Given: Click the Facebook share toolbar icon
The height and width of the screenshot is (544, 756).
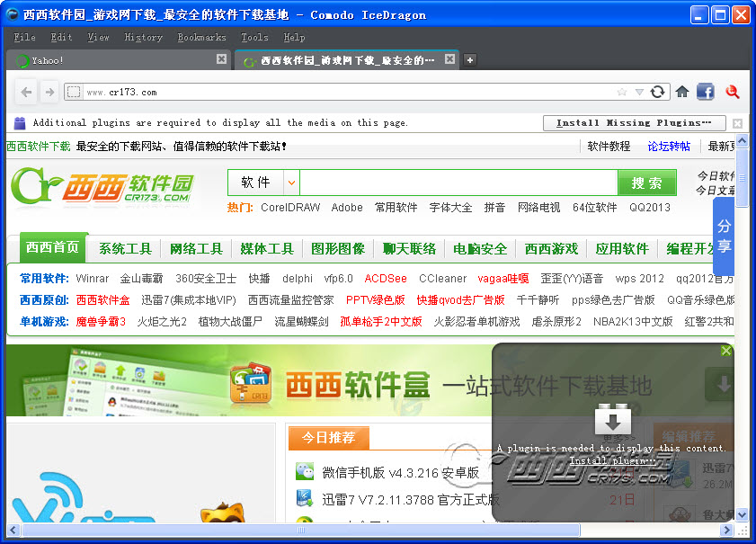Looking at the screenshot, I should point(706,92).
